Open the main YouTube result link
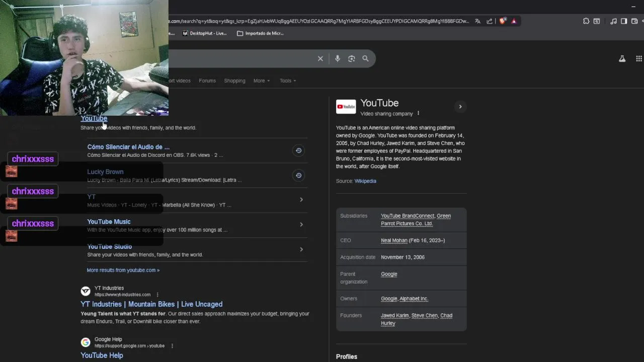Viewport: 644px width, 362px height. click(94, 119)
